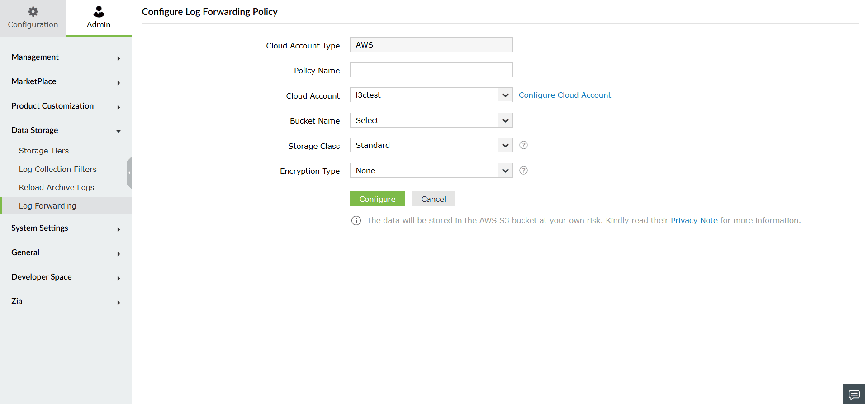
Task: Open the Storage Class dropdown
Action: coord(431,145)
